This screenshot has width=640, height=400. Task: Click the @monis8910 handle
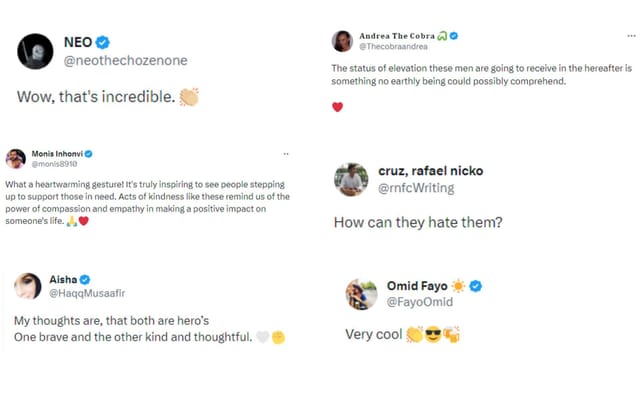click(55, 163)
